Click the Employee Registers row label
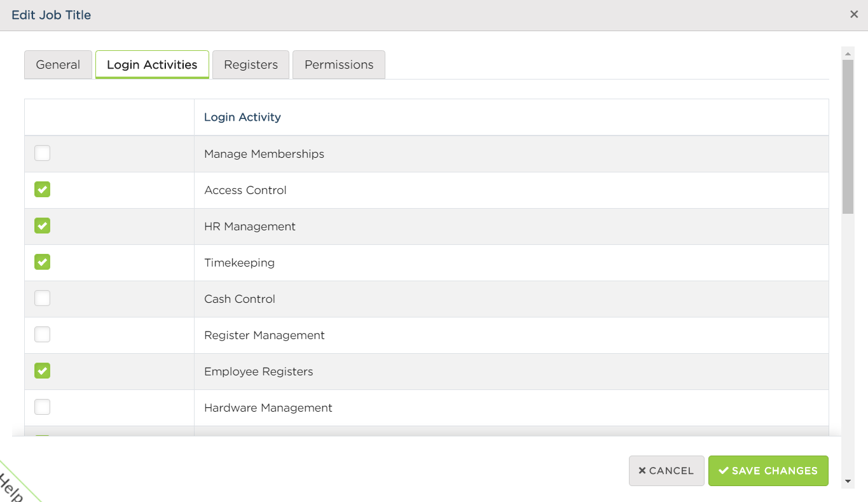Viewport: 868px width, 502px height. pyautogui.click(x=259, y=372)
